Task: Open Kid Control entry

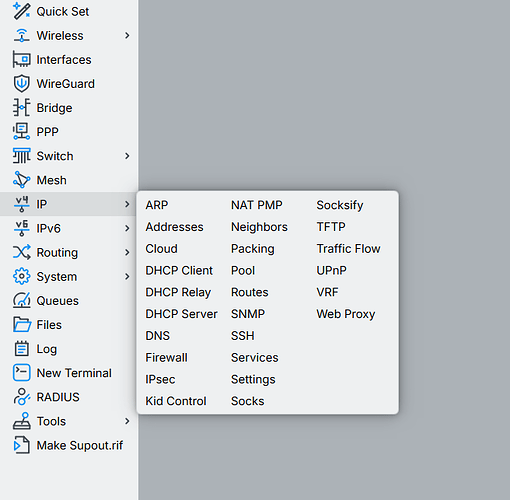Action: pos(176,401)
